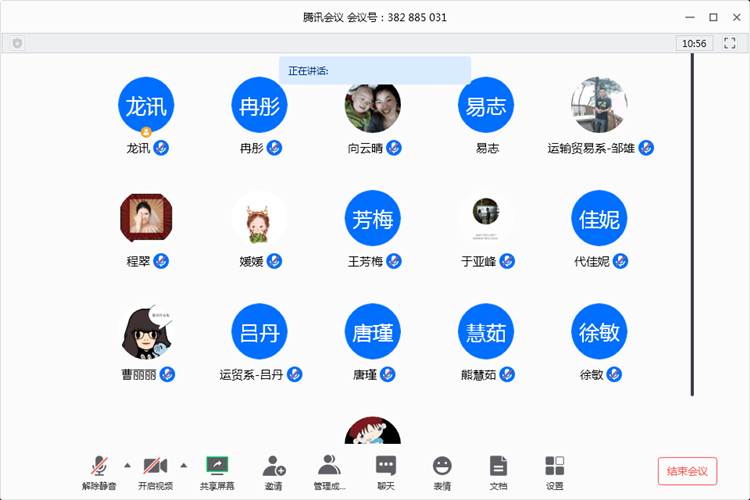The image size is (750, 500).
Task: Open the 文档 documents icon
Action: tap(498, 471)
